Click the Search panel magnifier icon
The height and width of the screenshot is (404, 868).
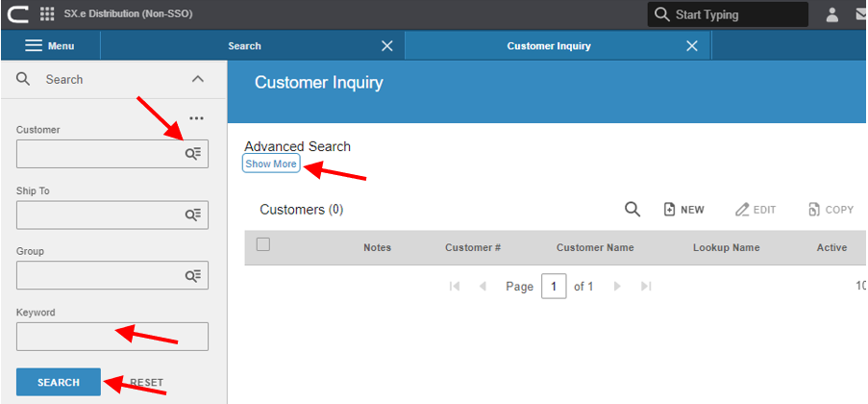(x=23, y=79)
